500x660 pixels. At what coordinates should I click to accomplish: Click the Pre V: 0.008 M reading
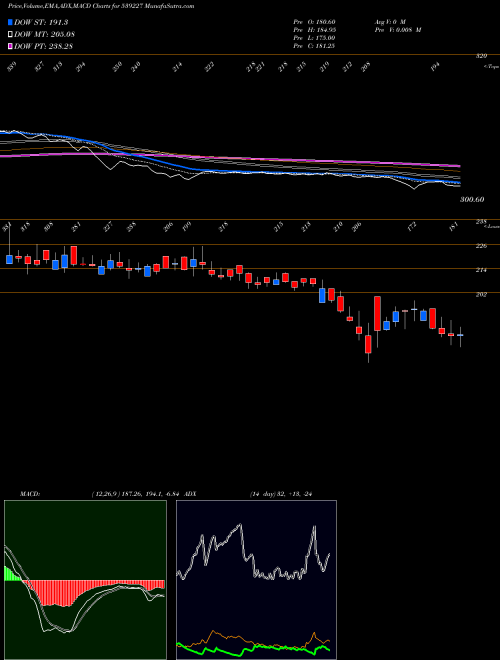pyautogui.click(x=398, y=30)
